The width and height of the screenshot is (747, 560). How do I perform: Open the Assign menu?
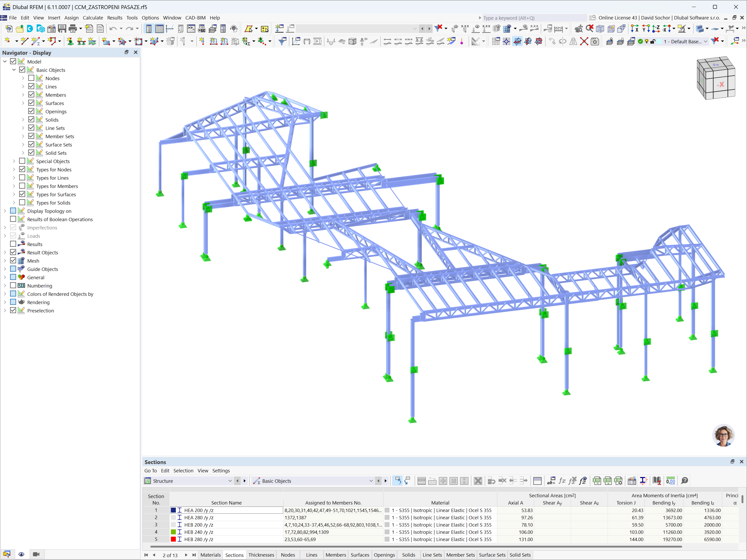(x=71, y=18)
